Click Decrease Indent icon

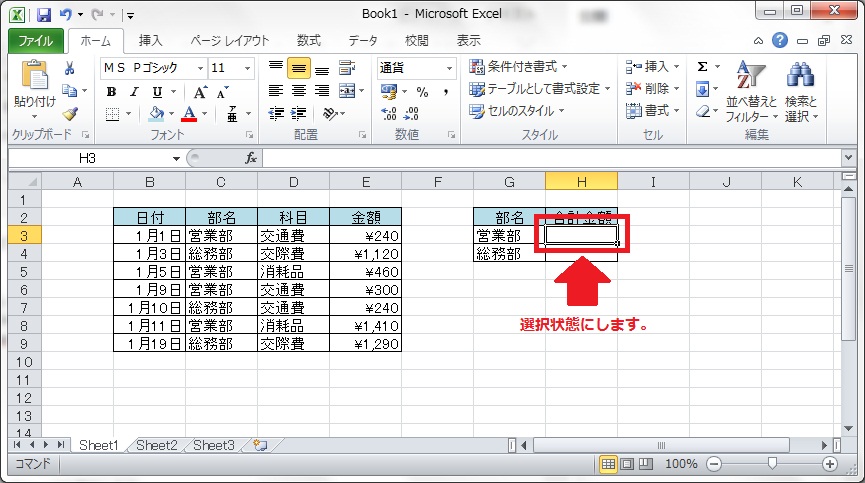[276, 114]
